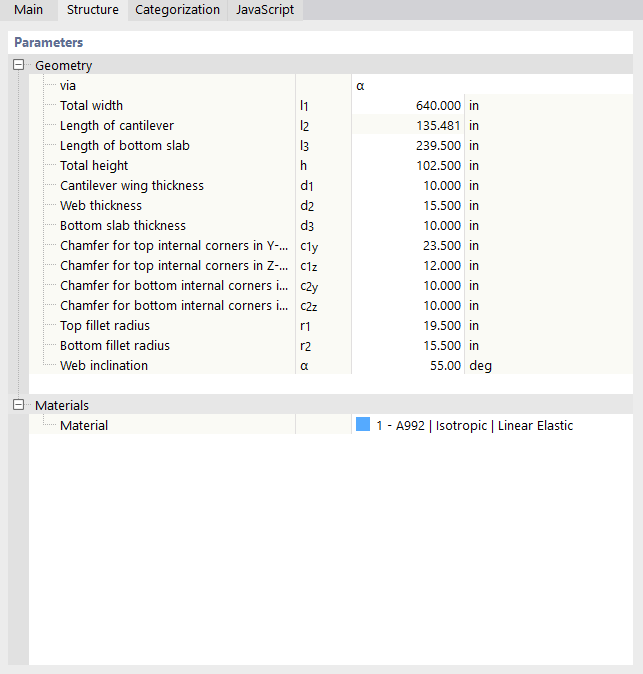643x674 pixels.
Task: Edit chamfer c2y value 10.000
Action: [408, 285]
